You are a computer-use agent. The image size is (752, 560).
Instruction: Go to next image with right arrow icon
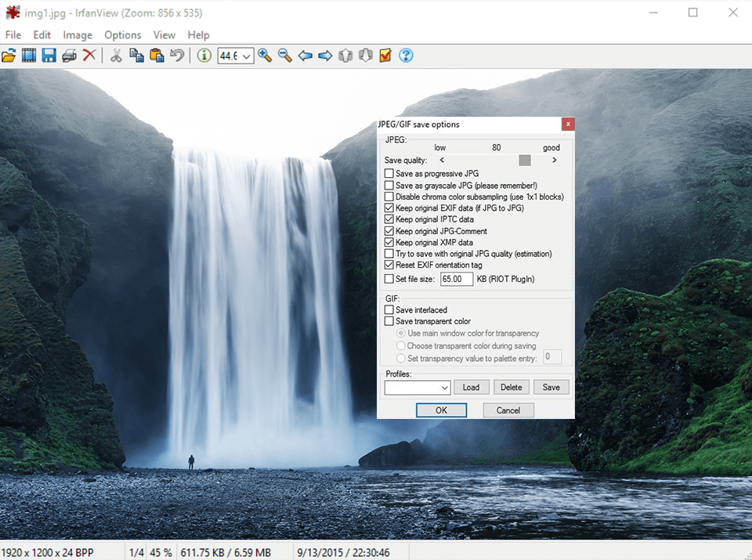coord(325,56)
